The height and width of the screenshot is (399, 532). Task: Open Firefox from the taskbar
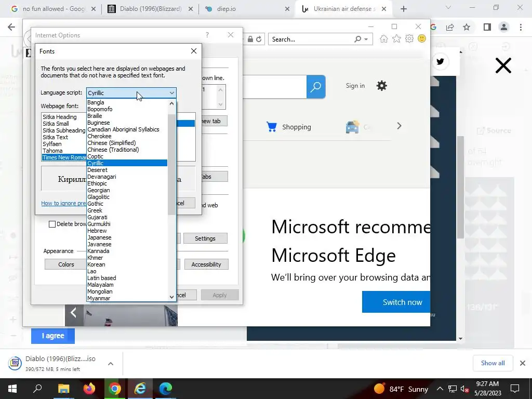pos(89,389)
